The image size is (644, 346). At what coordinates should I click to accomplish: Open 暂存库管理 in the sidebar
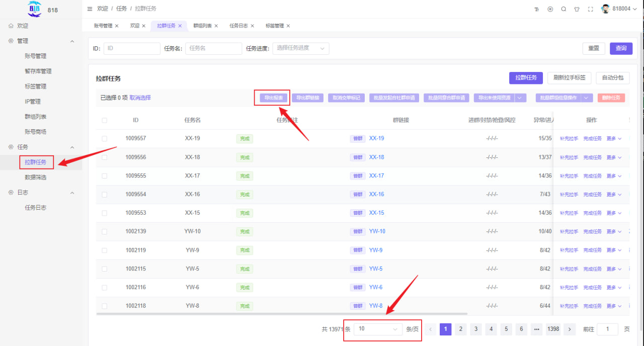tap(38, 71)
